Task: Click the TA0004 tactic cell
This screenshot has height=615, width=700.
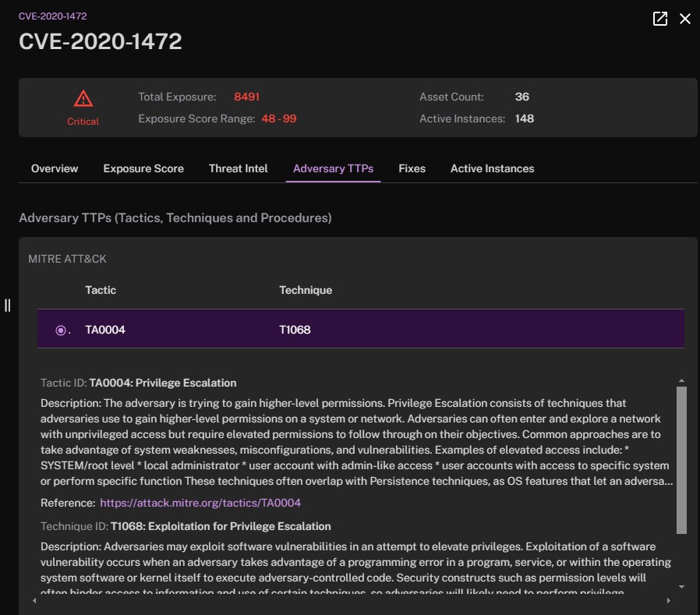Action: pyautogui.click(x=105, y=330)
